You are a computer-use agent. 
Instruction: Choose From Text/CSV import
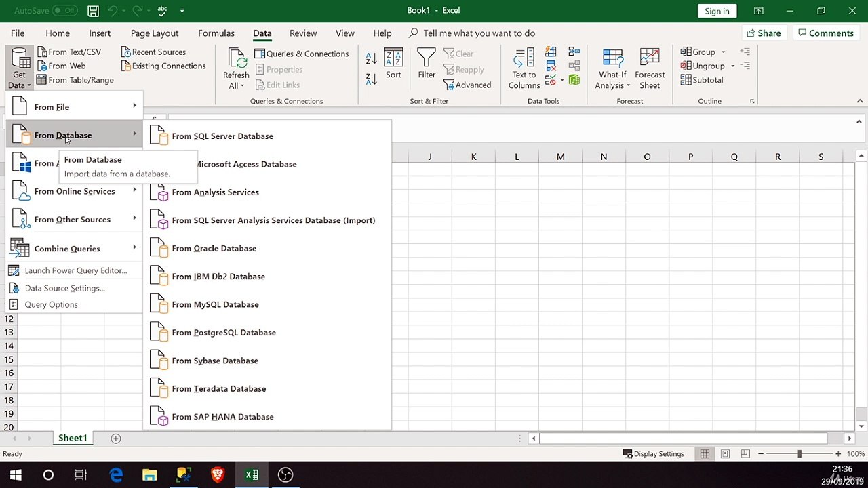click(68, 52)
